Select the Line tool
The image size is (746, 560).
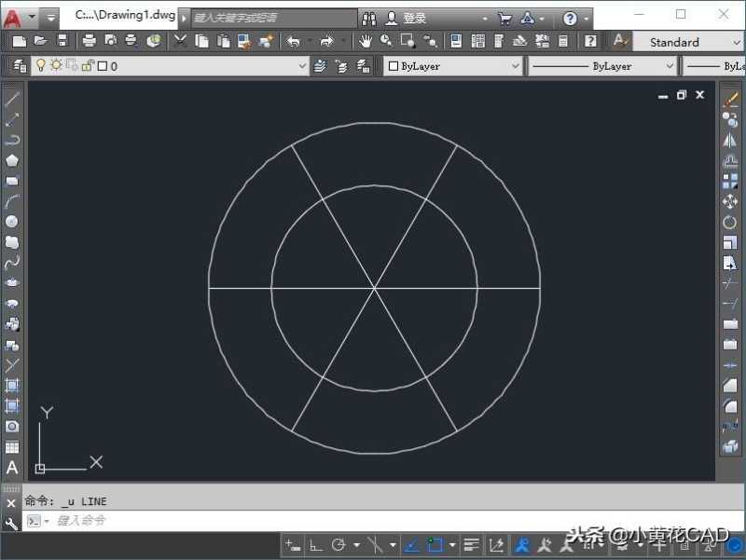point(10,98)
